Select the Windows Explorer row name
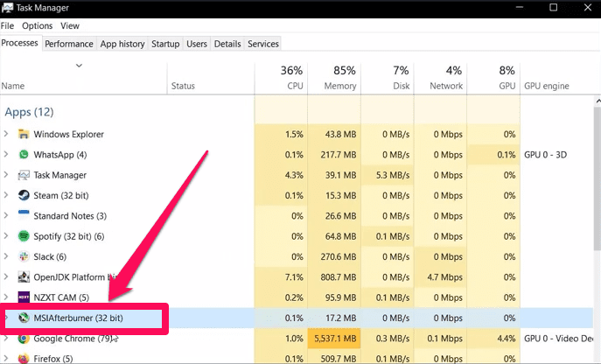601x364 pixels. [x=68, y=134]
